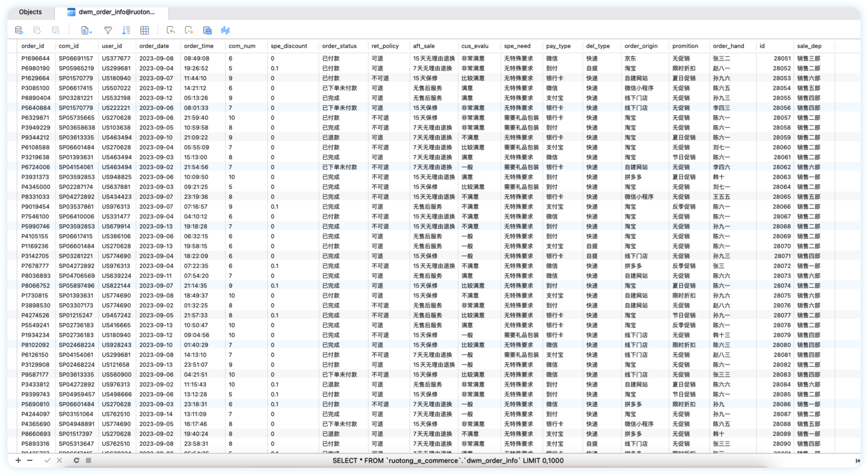This screenshot has width=868, height=475.
Task: Click the order_id cell P5893316
Action: click(x=35, y=444)
